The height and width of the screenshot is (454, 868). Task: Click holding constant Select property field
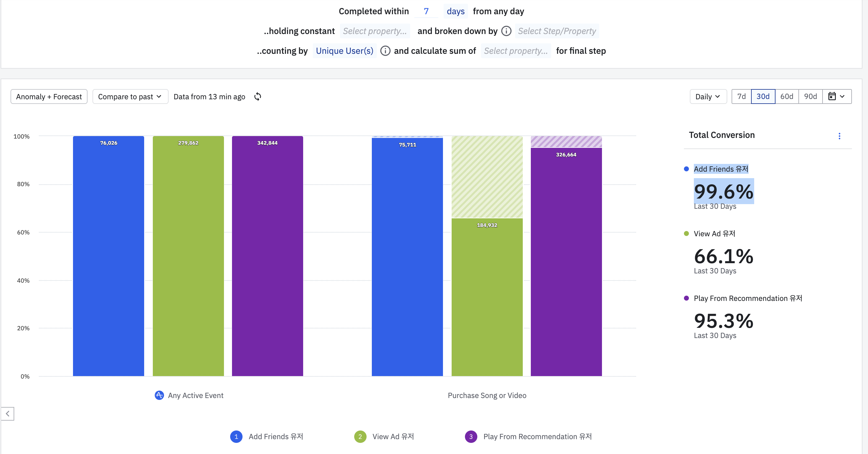point(375,31)
